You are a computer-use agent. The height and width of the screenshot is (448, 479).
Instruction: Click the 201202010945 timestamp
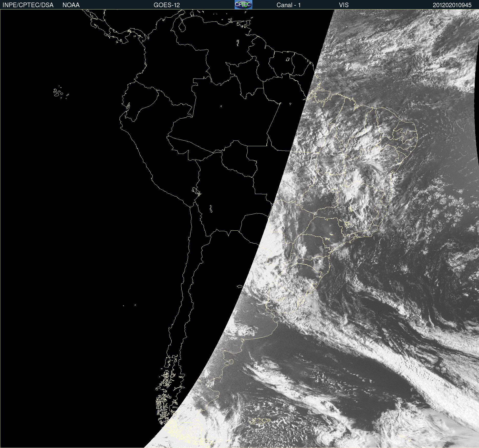coord(452,5)
